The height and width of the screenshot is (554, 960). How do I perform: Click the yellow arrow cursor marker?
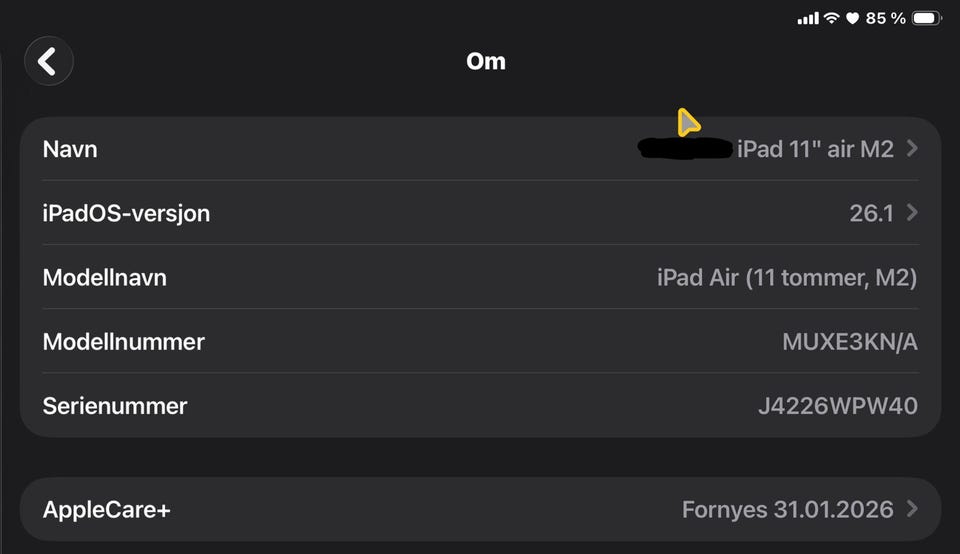687,123
